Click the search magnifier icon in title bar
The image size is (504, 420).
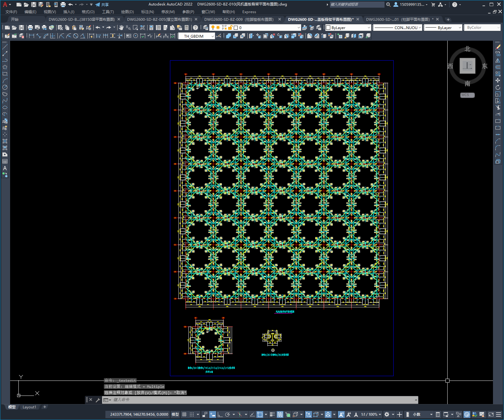388,5
